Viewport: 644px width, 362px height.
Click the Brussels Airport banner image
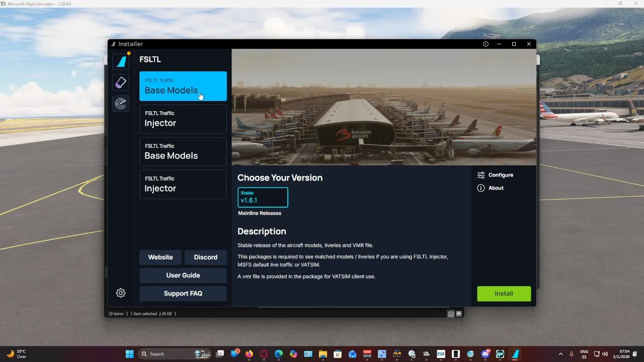pos(384,107)
